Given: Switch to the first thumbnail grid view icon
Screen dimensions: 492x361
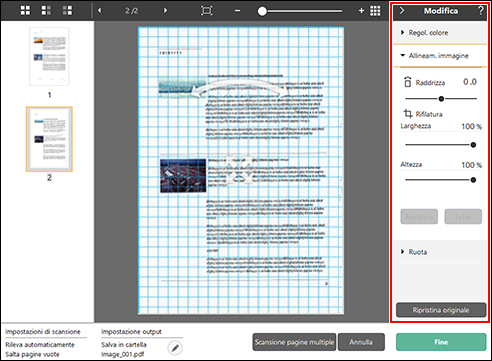Looking at the screenshot, I should tap(25, 11).
